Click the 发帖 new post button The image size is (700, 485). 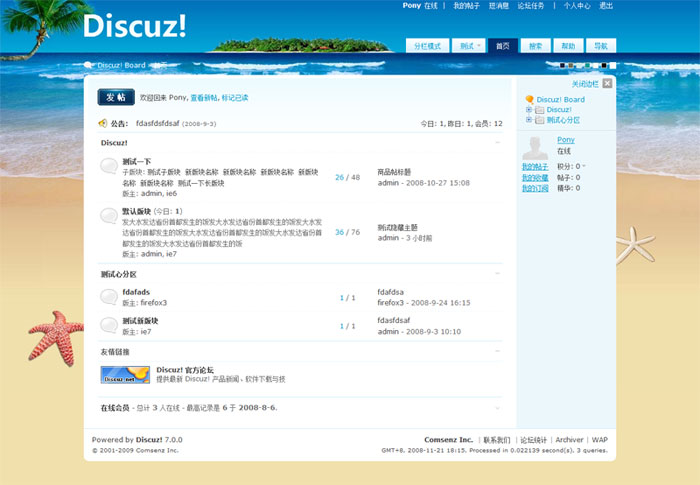tap(116, 97)
